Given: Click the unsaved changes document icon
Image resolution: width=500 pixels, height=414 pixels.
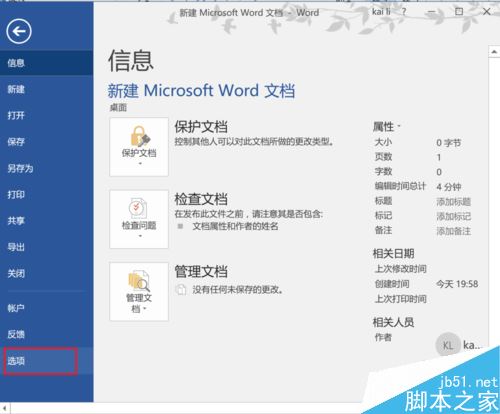Looking at the screenshot, I should point(181,289).
